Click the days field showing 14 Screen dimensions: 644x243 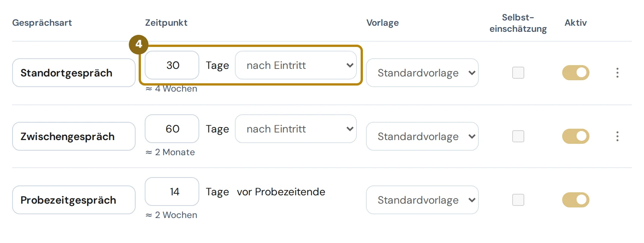(x=172, y=192)
